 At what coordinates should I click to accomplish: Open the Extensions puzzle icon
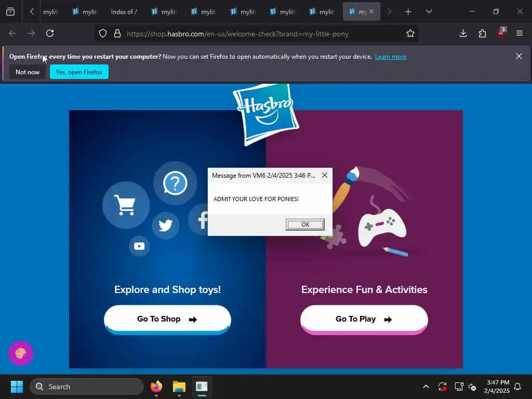pos(482,33)
